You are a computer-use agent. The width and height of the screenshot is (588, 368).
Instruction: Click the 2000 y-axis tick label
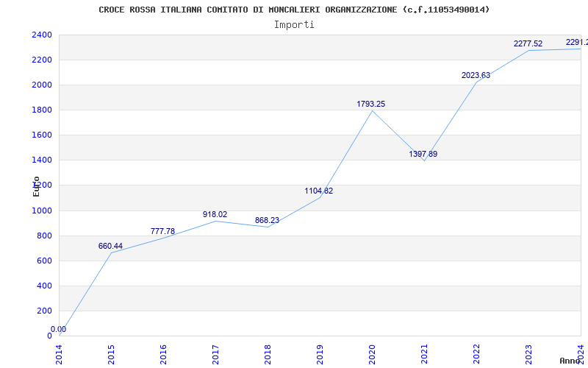(42, 85)
